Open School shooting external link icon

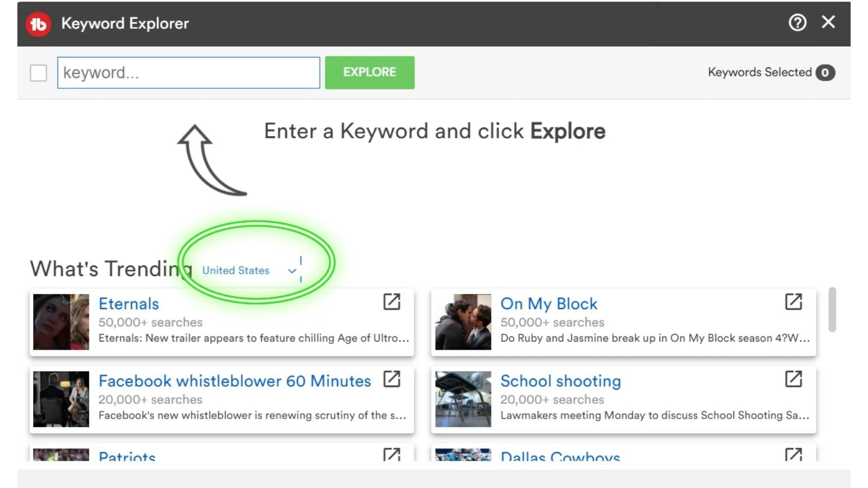(x=793, y=378)
